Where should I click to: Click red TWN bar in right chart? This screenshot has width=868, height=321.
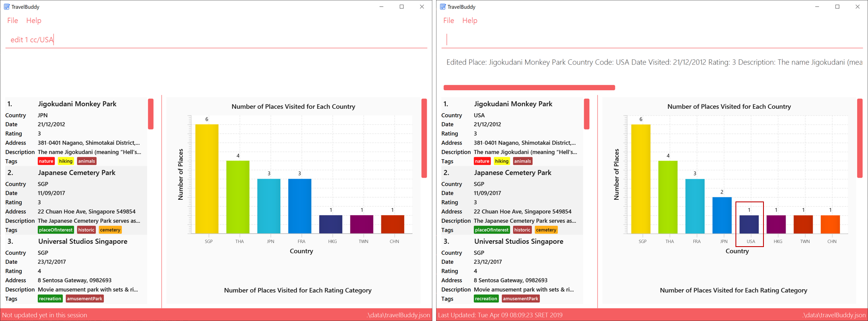[803, 224]
